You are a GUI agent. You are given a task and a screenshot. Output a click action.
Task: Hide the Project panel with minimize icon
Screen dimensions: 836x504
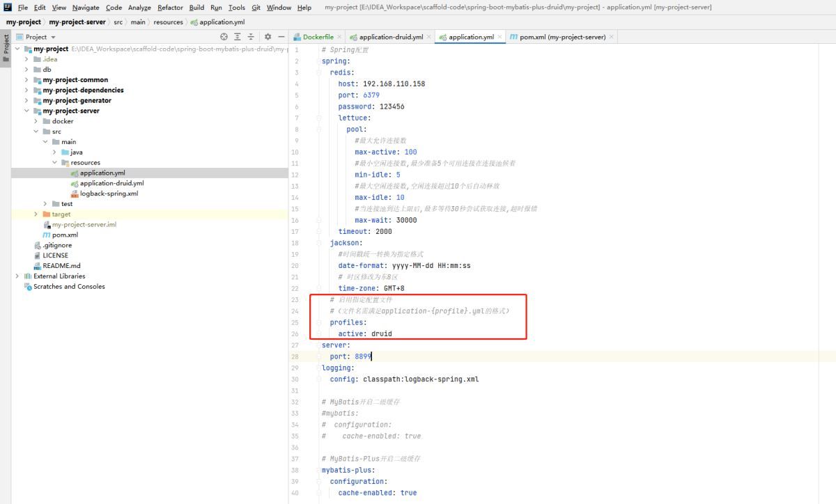(x=281, y=37)
